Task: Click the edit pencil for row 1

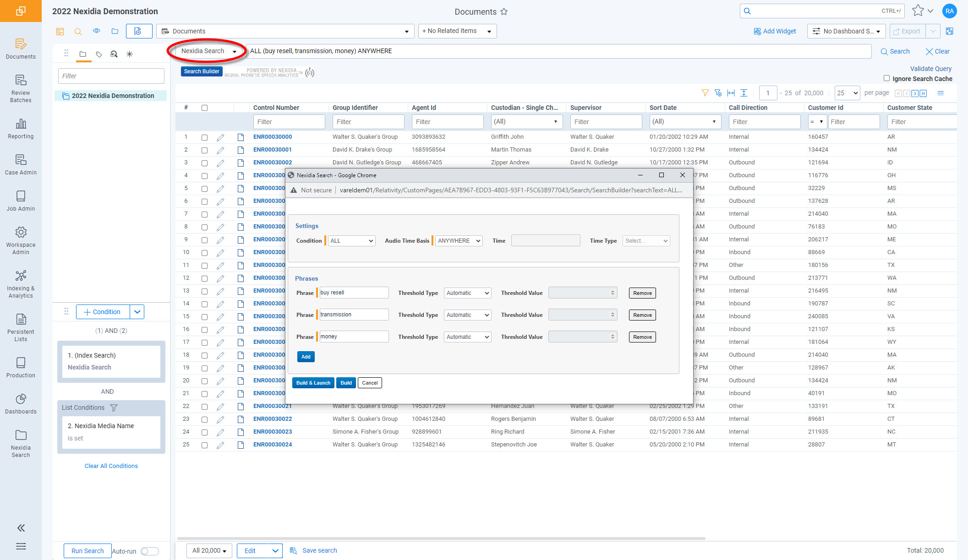Action: coord(220,137)
